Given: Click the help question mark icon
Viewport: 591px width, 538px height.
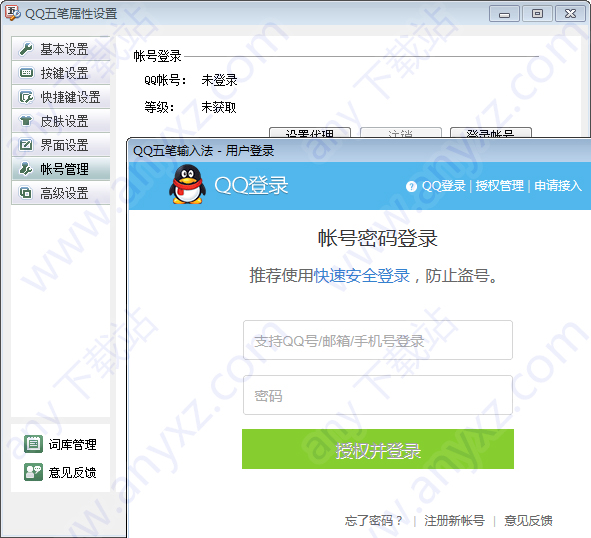Looking at the screenshot, I should pos(411,186).
